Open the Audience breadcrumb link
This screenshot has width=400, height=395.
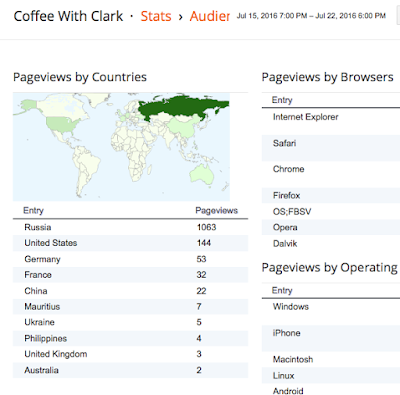coord(210,16)
